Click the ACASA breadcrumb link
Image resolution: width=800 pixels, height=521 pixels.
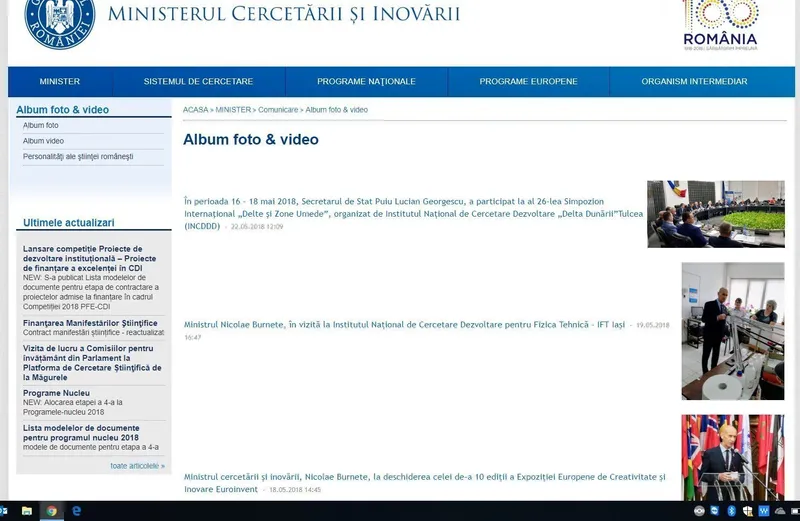pyautogui.click(x=196, y=110)
